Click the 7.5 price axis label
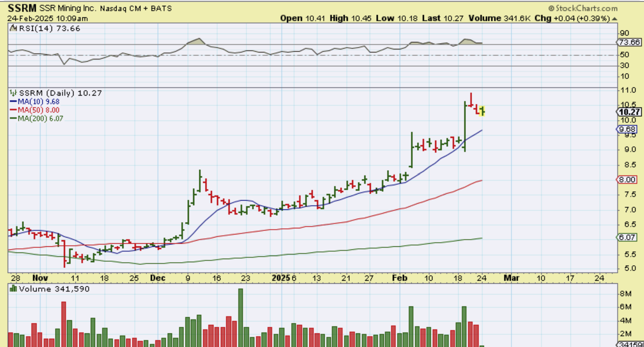644x347 pixels. (x=630, y=194)
